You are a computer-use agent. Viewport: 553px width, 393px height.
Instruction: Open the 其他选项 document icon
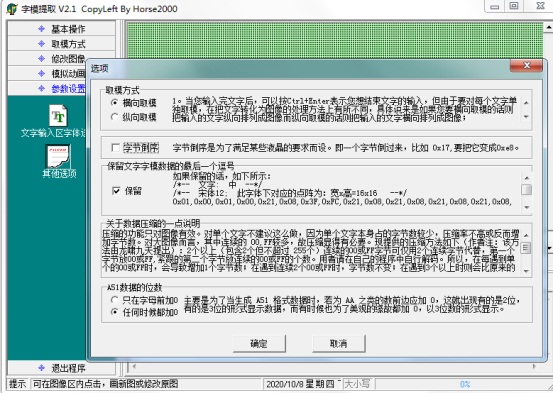(x=58, y=156)
